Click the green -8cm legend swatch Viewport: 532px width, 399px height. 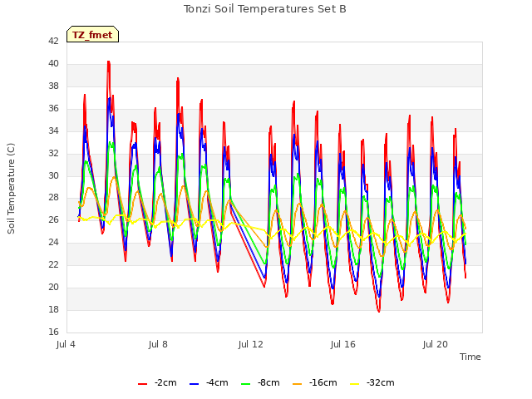coord(246,384)
